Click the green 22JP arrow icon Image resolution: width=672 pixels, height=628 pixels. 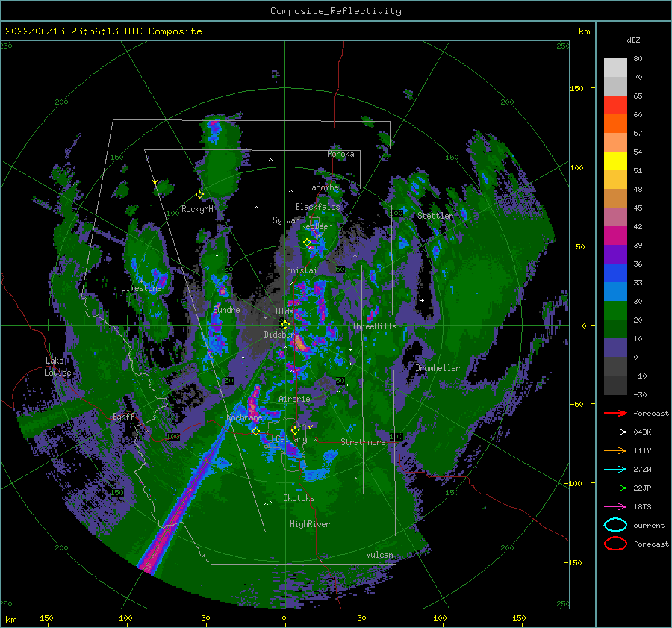click(615, 488)
